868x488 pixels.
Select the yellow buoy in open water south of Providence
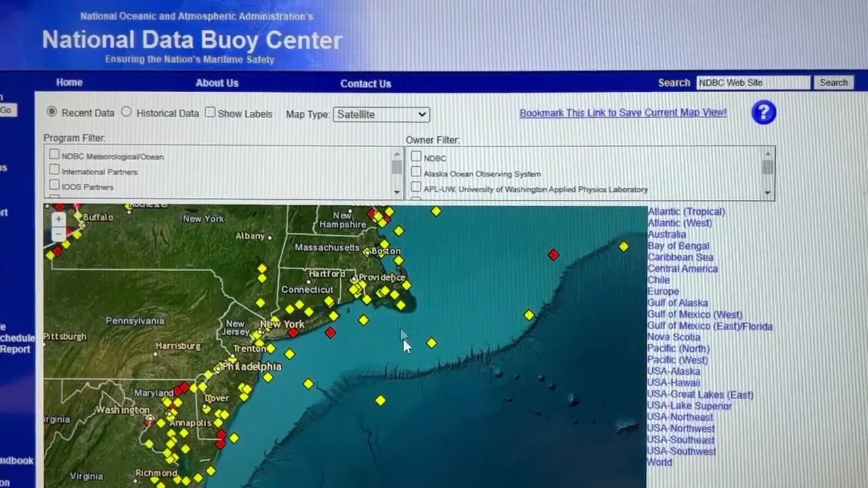click(x=363, y=320)
